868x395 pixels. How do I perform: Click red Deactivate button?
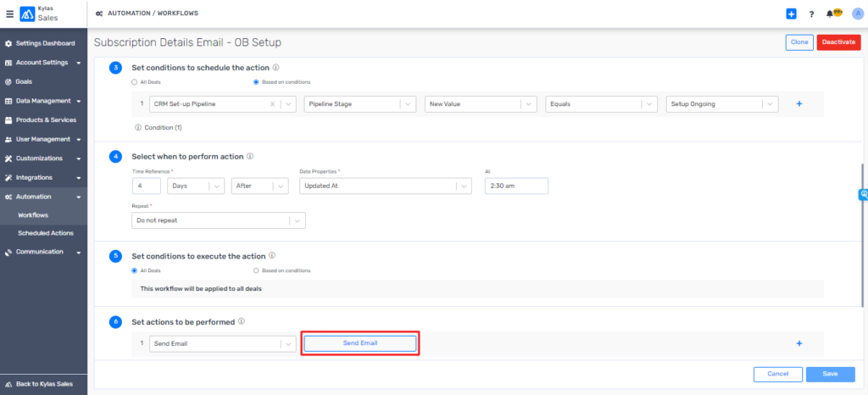[x=838, y=42]
